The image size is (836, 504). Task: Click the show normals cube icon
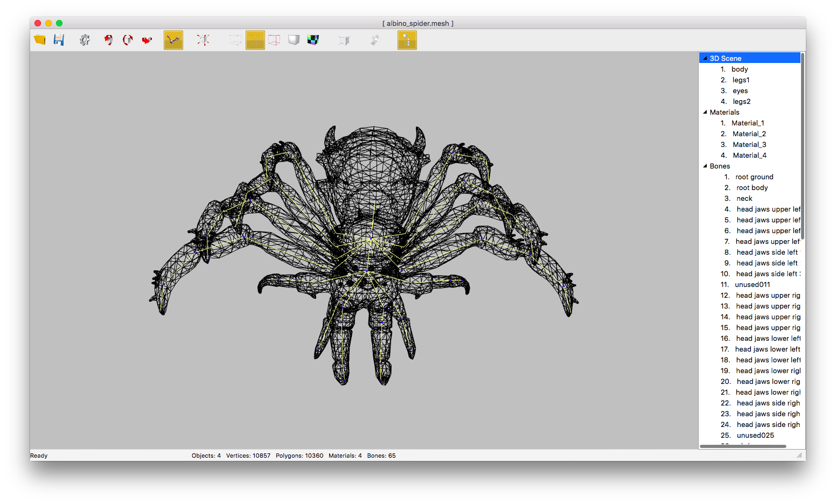pyautogui.click(x=203, y=40)
